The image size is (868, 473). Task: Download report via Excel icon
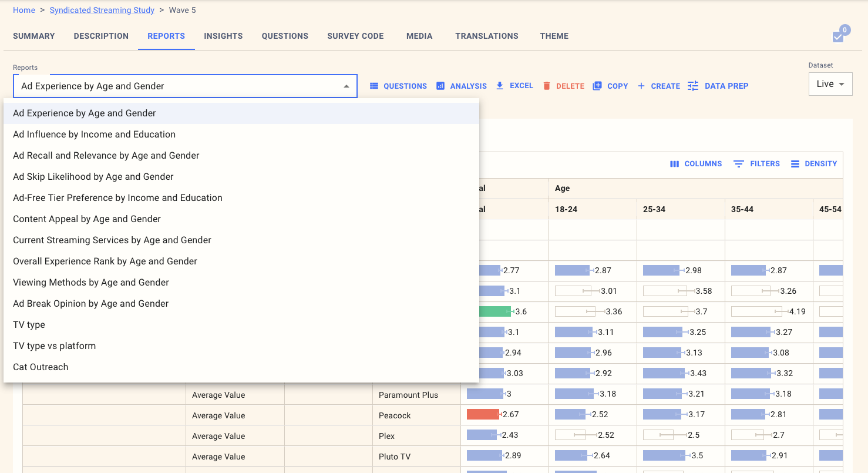500,86
